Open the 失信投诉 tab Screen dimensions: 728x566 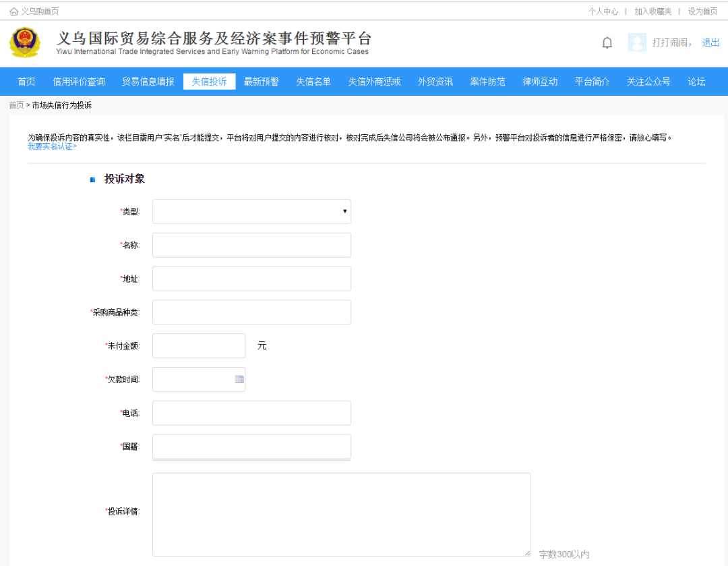[x=209, y=82]
